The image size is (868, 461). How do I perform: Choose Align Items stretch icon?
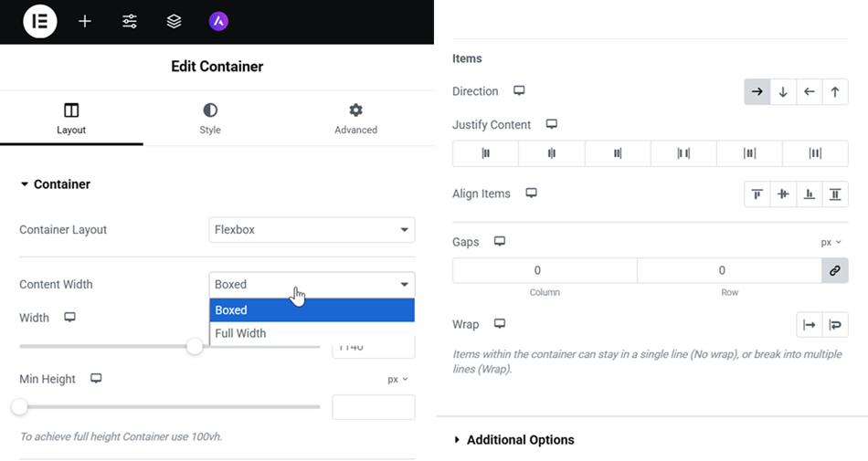[x=835, y=194]
